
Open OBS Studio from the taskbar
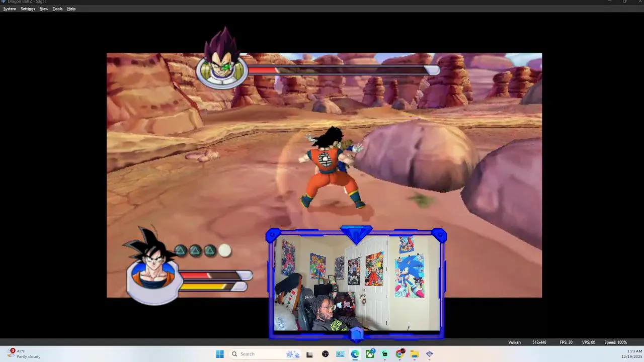click(x=325, y=354)
